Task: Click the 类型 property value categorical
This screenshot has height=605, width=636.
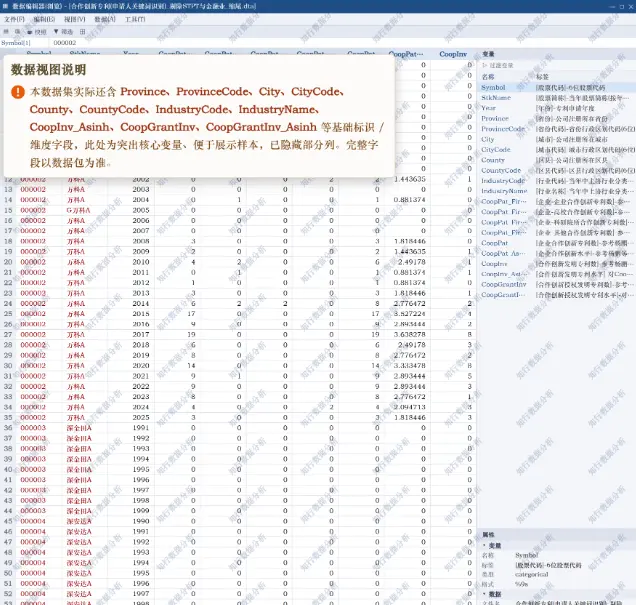Action: tap(531, 574)
